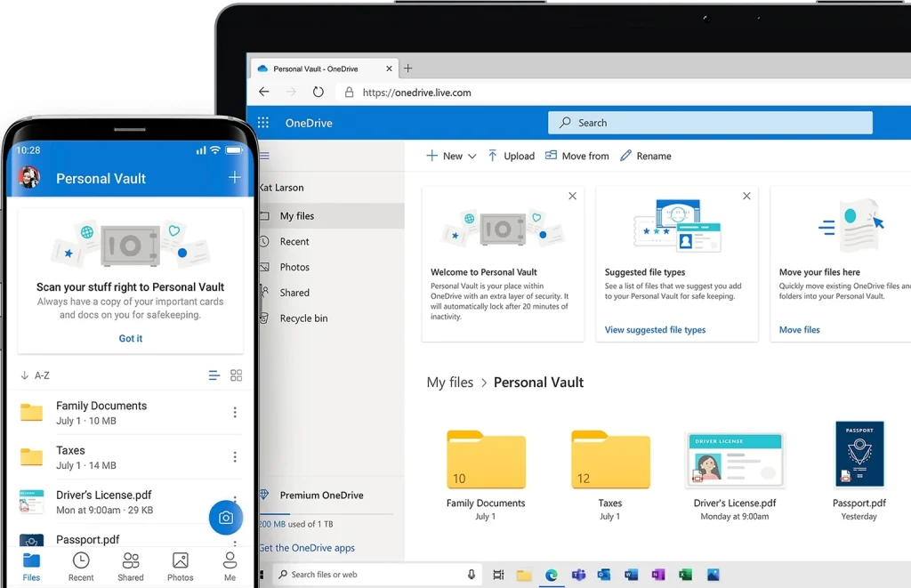Switch to list view on phone
The image size is (911, 588).
point(214,375)
